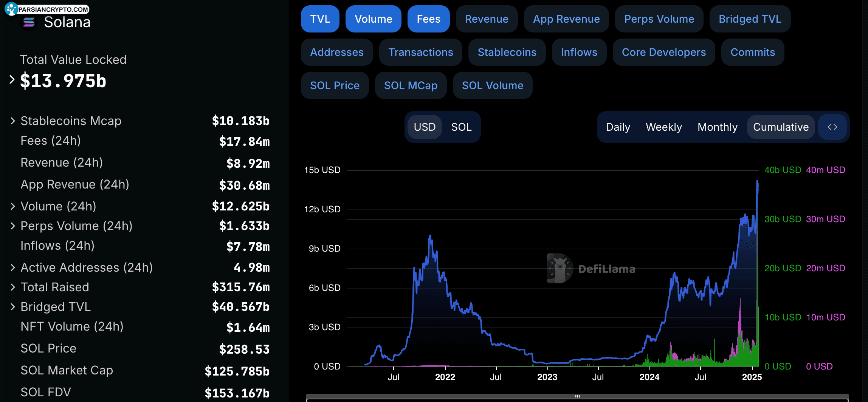This screenshot has width=868, height=402.
Task: Enable the SOL Volume series
Action: pos(493,85)
